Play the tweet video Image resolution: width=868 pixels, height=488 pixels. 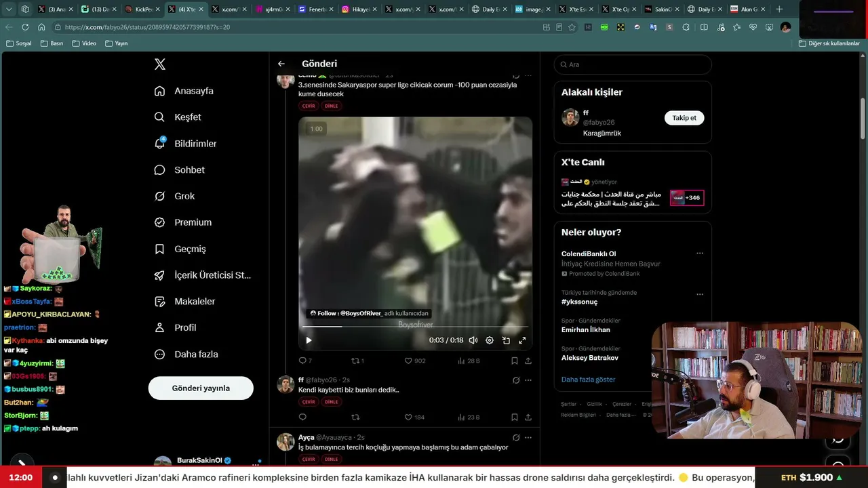(x=309, y=340)
